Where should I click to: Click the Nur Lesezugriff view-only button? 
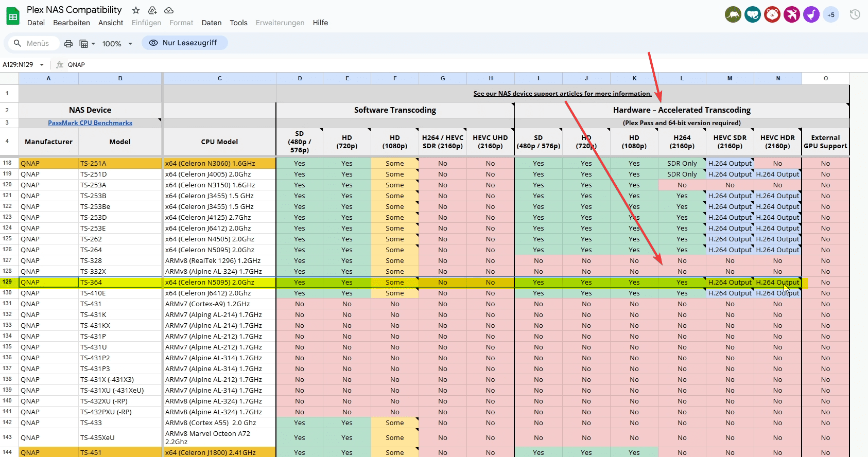click(x=184, y=43)
